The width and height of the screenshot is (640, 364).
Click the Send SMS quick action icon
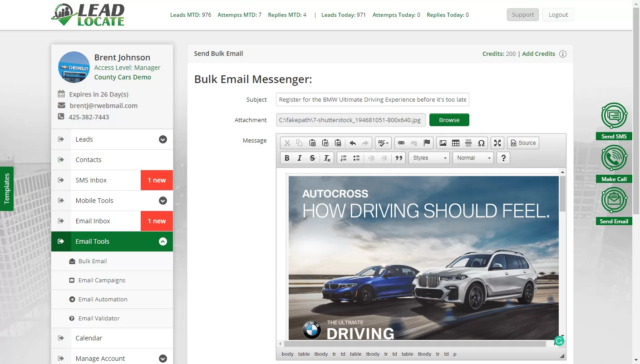[x=614, y=116]
